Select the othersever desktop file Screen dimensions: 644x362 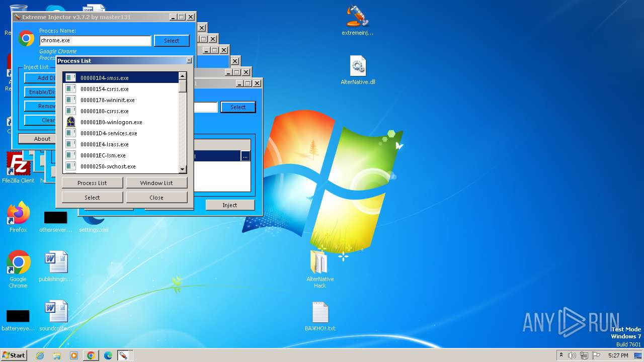56,221
